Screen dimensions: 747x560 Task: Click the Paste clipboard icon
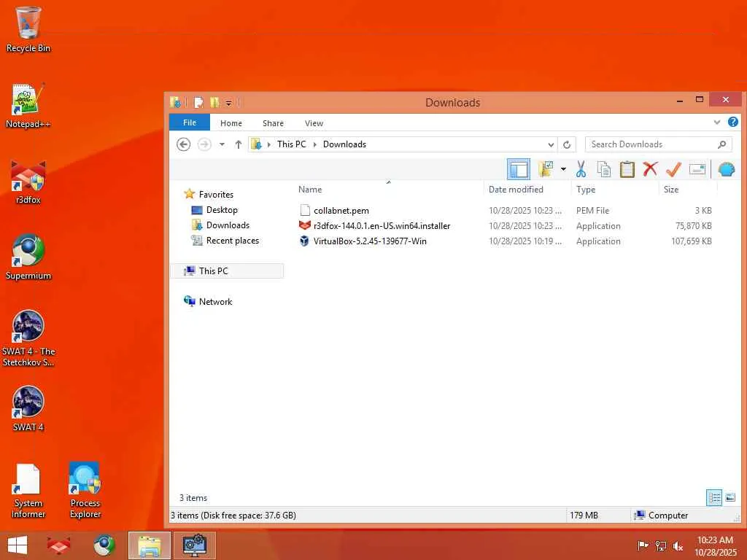point(627,169)
